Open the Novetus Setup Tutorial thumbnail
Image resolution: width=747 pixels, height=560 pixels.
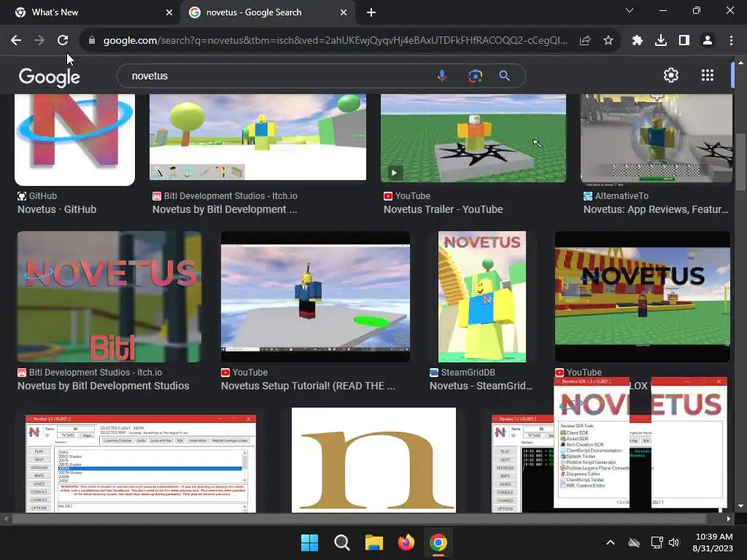[315, 297]
